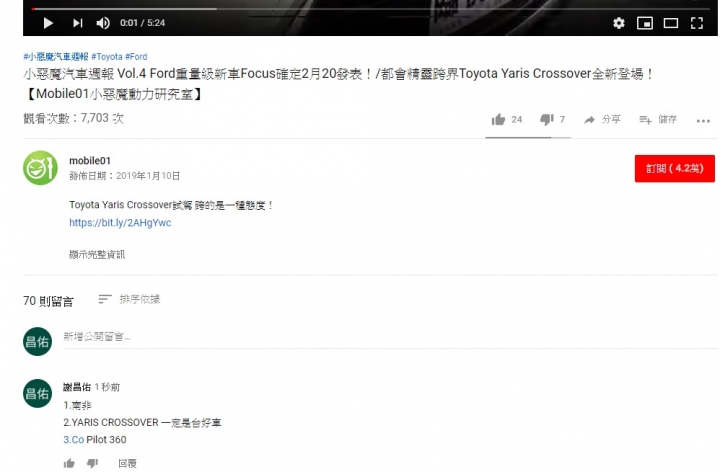Toggle theater mode
The image size is (720, 472).
pyautogui.click(x=671, y=23)
